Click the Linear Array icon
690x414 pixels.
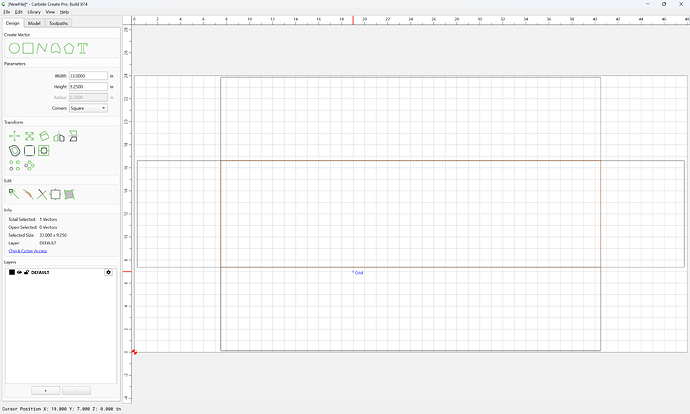tap(15, 165)
